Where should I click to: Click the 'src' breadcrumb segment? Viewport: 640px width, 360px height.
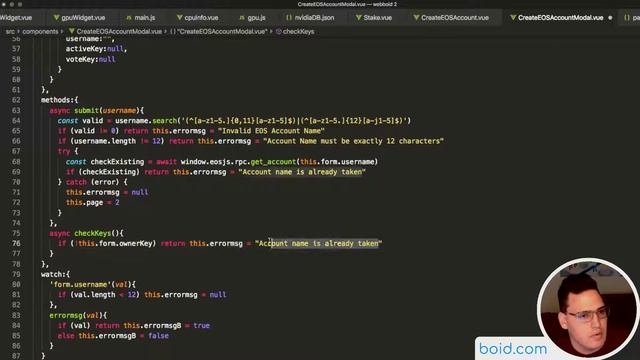click(x=10, y=31)
